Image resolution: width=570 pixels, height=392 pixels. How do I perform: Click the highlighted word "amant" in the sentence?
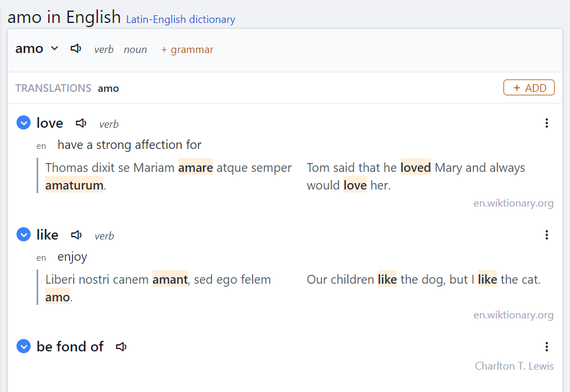click(x=170, y=279)
